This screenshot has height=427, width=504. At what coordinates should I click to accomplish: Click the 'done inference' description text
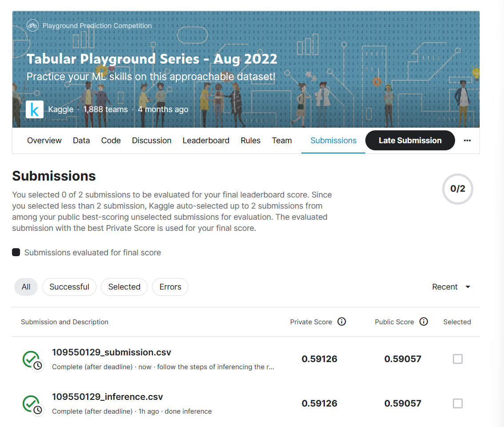coord(188,411)
